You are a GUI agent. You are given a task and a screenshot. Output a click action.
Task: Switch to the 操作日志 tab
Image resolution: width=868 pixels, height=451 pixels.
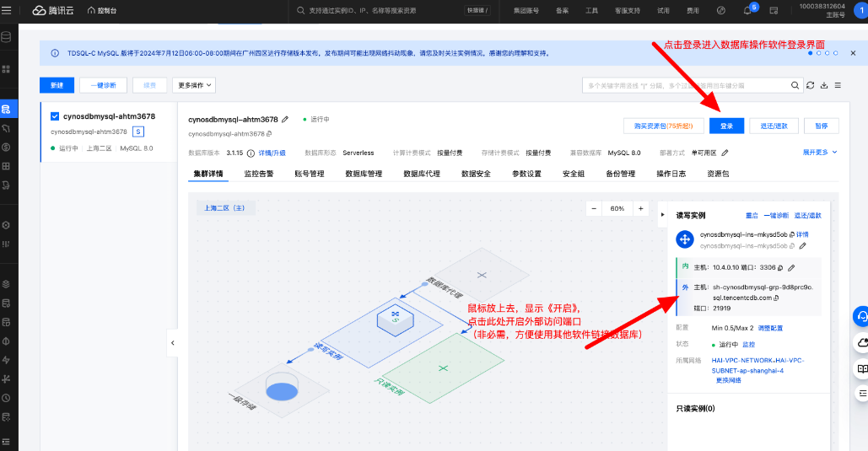[671, 174]
